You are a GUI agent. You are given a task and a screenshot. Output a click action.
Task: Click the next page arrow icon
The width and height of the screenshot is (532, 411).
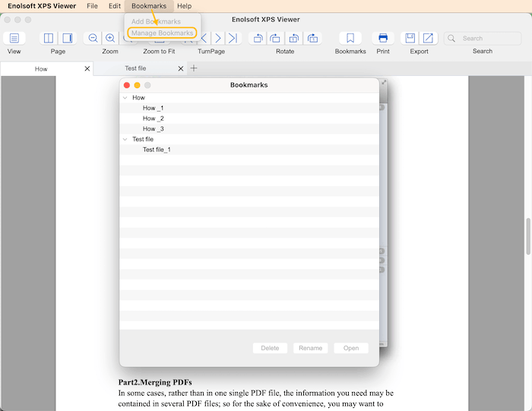point(217,38)
